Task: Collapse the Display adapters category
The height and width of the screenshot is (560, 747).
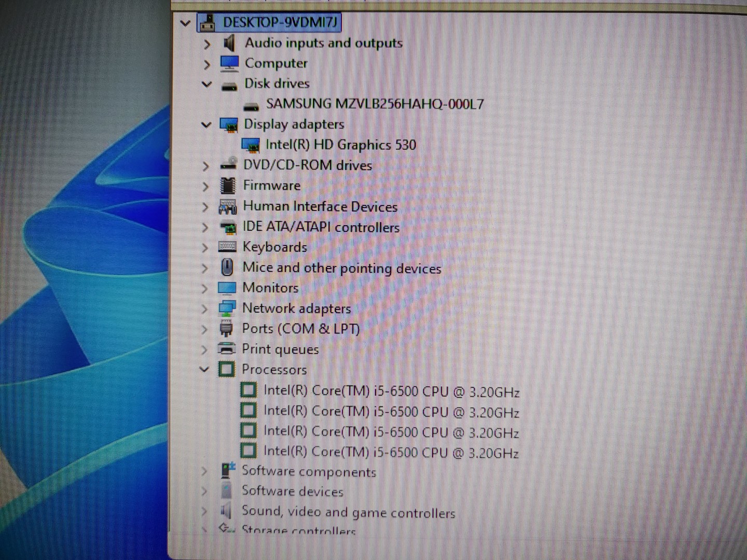Action: (206, 125)
